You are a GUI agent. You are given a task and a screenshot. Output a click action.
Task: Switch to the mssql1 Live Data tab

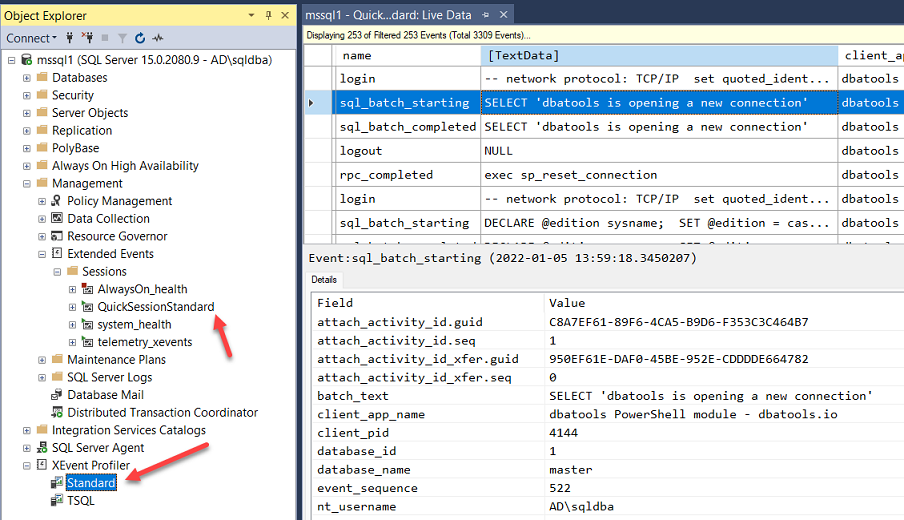click(x=387, y=15)
